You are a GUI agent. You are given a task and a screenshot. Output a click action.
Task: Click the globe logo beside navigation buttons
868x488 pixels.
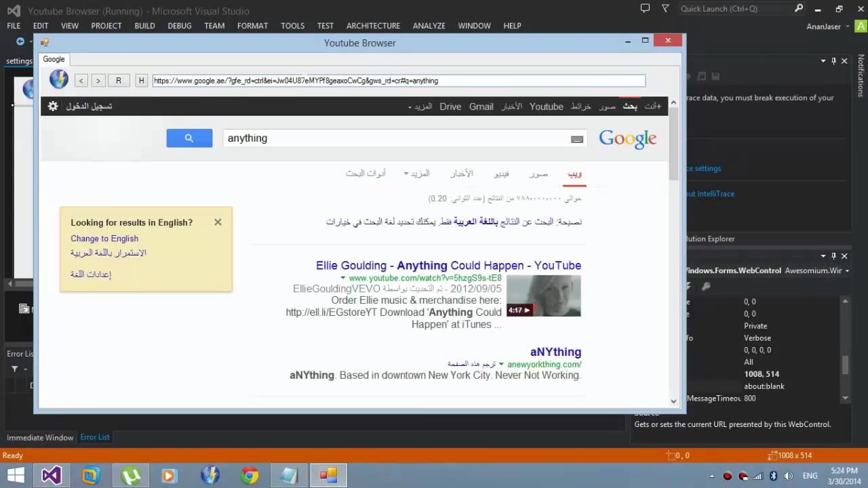coord(59,79)
